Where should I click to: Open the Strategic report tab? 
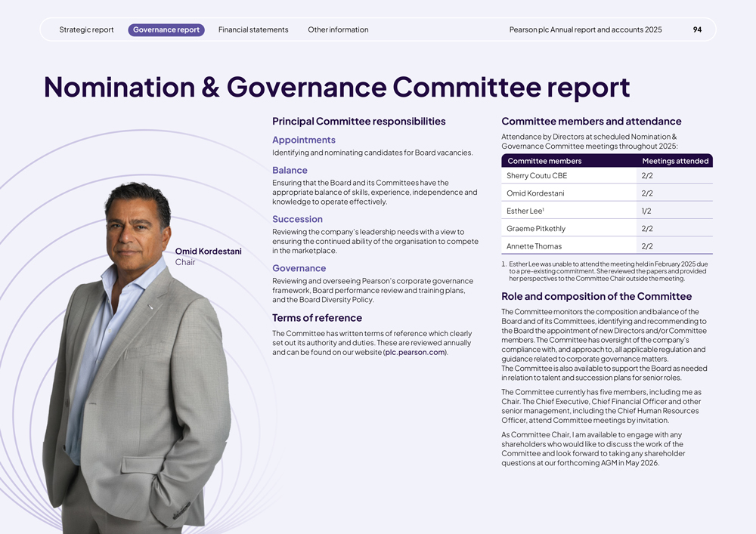pos(86,30)
